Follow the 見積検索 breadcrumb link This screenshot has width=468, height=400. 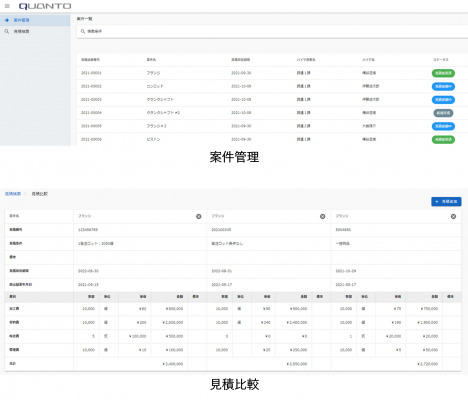(x=13, y=194)
